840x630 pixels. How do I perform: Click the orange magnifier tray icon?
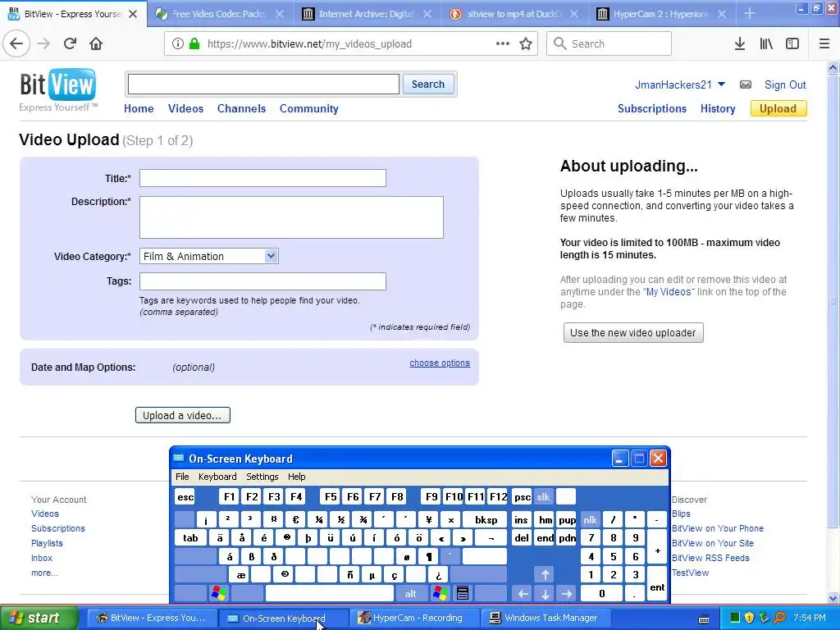[779, 618]
